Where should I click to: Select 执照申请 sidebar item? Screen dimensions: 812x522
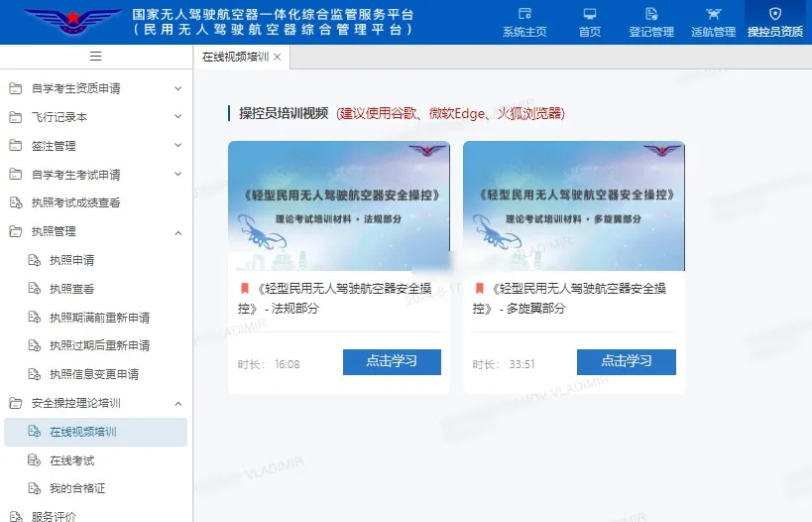click(71, 260)
